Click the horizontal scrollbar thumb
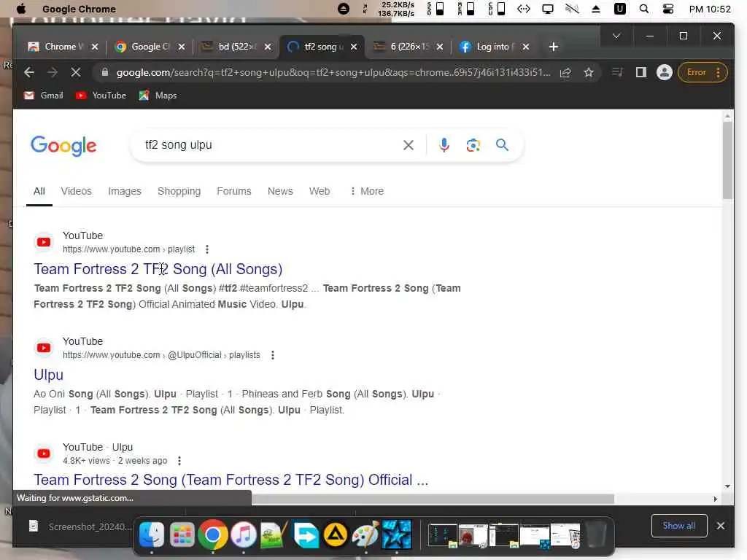The image size is (747, 560). (433, 499)
